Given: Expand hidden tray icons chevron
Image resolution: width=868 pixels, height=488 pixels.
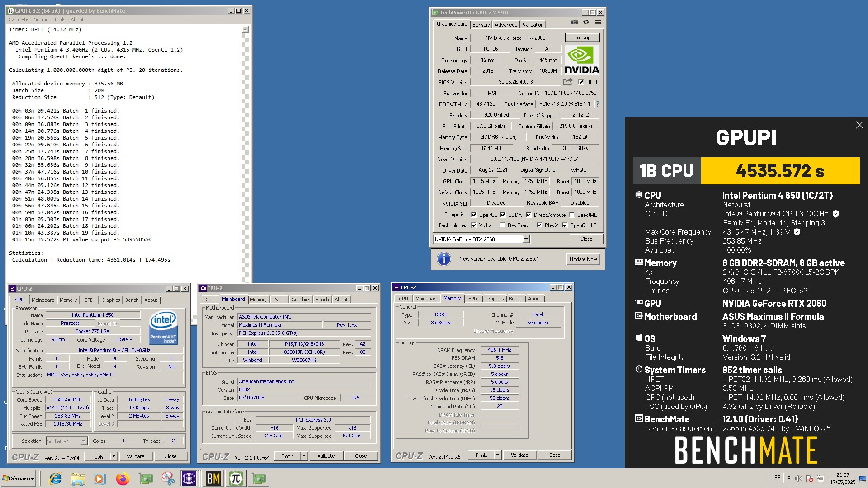Looking at the screenshot, I should click(x=789, y=478).
